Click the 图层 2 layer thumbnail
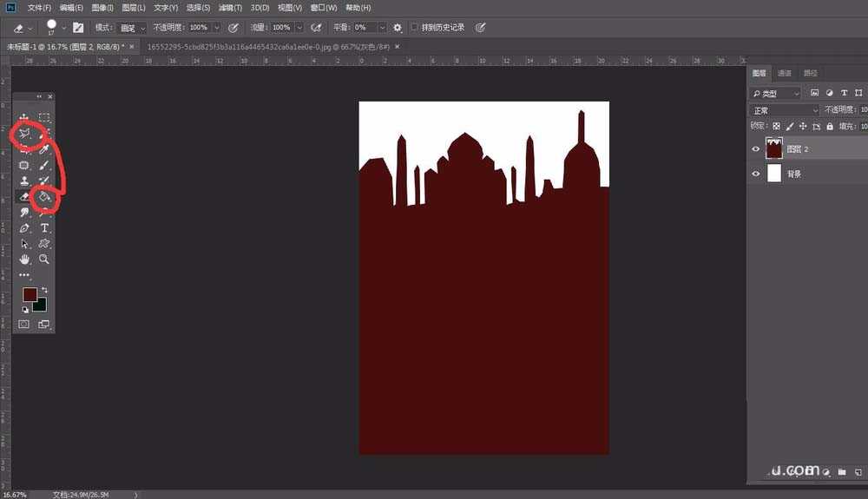This screenshot has width=868, height=499. pyautogui.click(x=774, y=149)
